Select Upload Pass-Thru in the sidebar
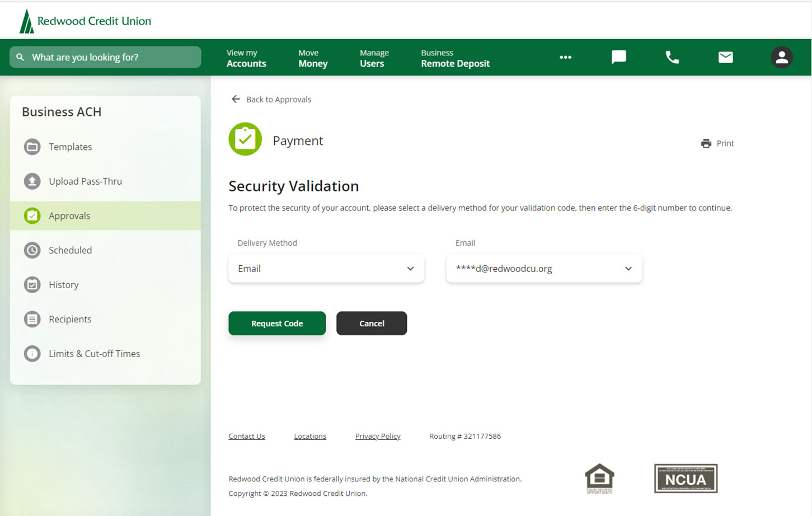 coord(105,181)
